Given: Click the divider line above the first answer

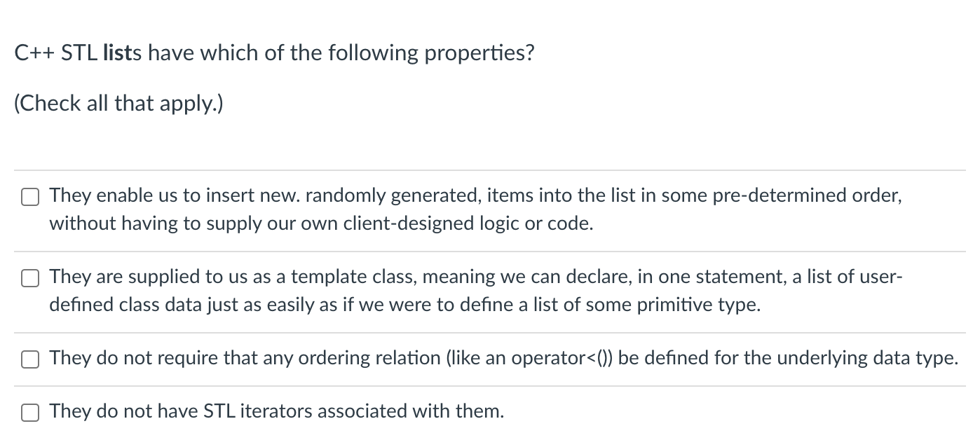Looking at the screenshot, I should pos(491,170).
